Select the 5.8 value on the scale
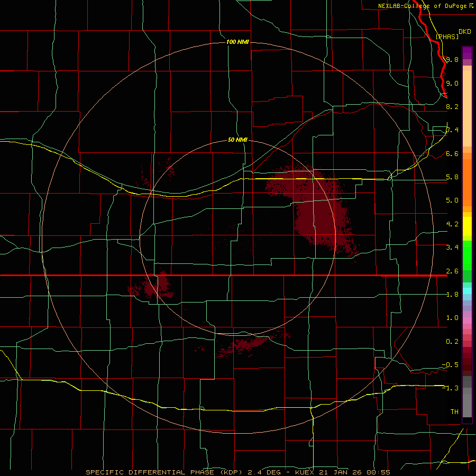 452,177
